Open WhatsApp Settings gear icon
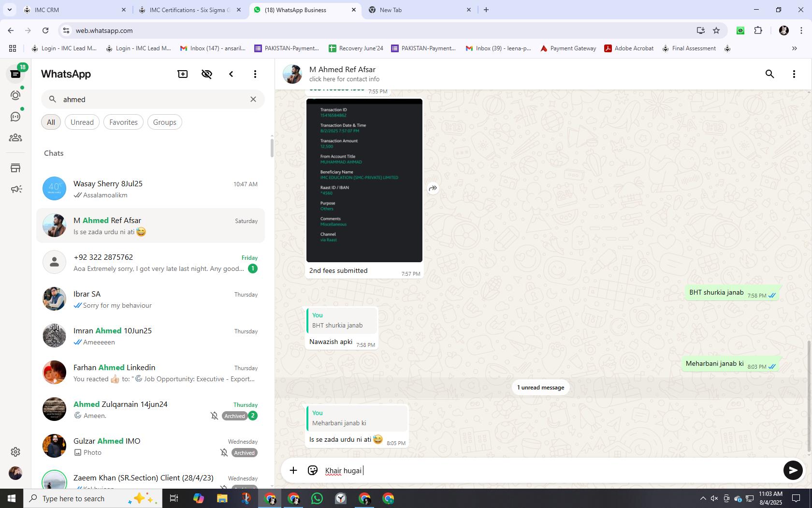812x508 pixels. point(15,452)
